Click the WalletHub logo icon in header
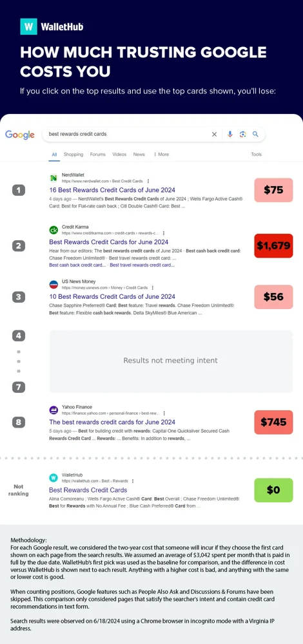The image size is (303, 644). click(x=28, y=26)
